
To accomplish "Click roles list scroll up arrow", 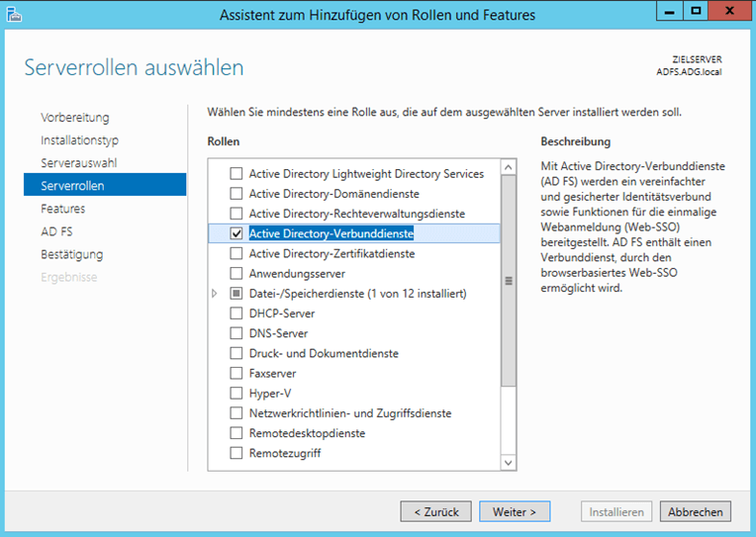I will (509, 167).
